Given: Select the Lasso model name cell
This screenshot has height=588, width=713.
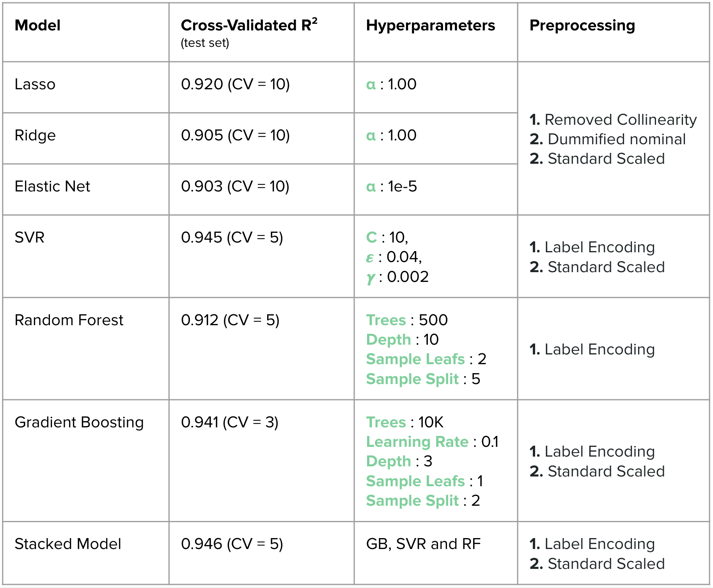Looking at the screenshot, I should click(x=35, y=85).
